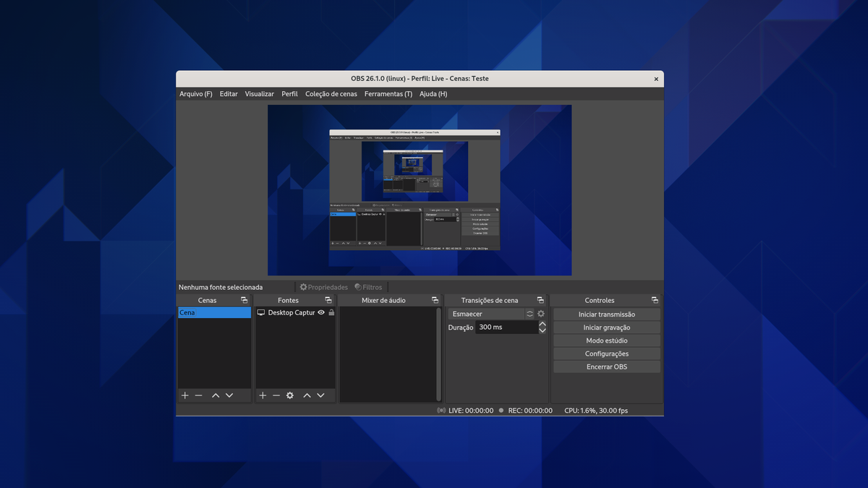Open the Ajuda (H) menu
The height and width of the screenshot is (488, 868).
point(433,94)
